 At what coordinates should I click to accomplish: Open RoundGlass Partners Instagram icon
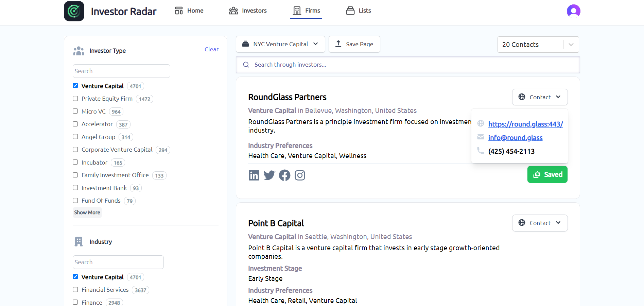(300, 175)
